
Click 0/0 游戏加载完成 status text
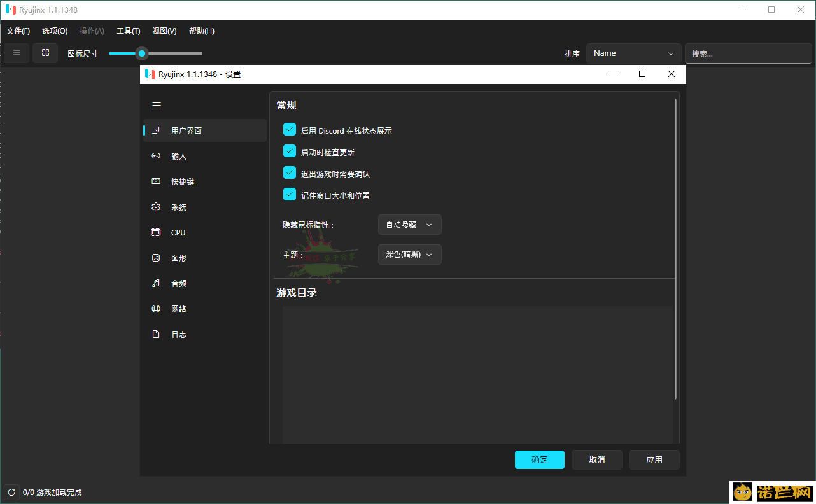(52, 493)
